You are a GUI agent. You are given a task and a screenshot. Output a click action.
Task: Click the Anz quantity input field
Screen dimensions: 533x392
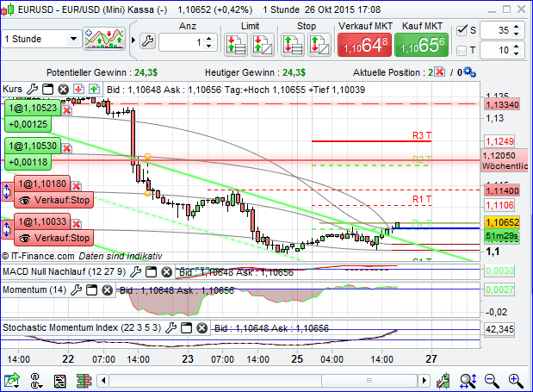(x=183, y=42)
